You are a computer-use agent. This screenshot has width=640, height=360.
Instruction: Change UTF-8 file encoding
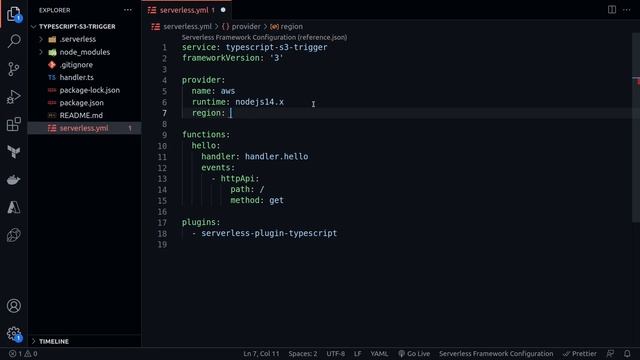pyautogui.click(x=336, y=353)
